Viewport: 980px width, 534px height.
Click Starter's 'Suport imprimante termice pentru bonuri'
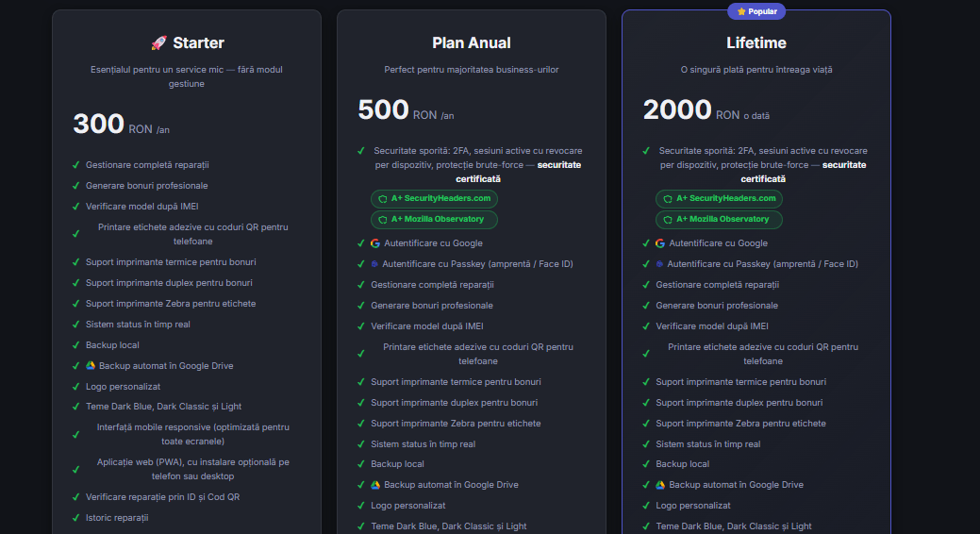(171, 262)
